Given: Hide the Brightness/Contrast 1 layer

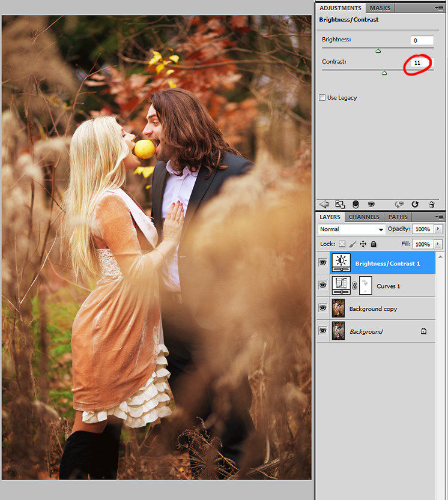Looking at the screenshot, I should [x=323, y=262].
